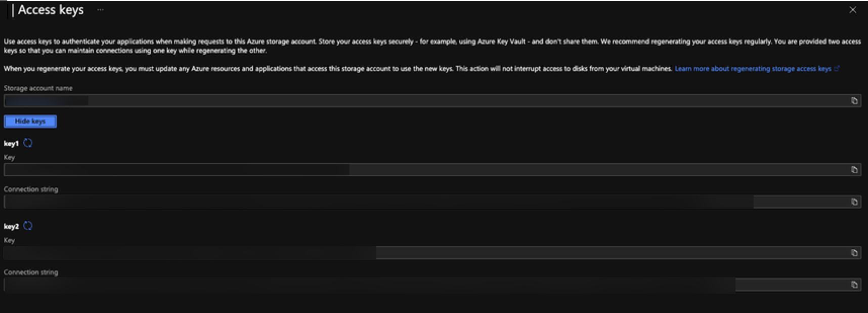The image size is (868, 313).
Task: Click the Storage account name field
Action: coord(425,101)
